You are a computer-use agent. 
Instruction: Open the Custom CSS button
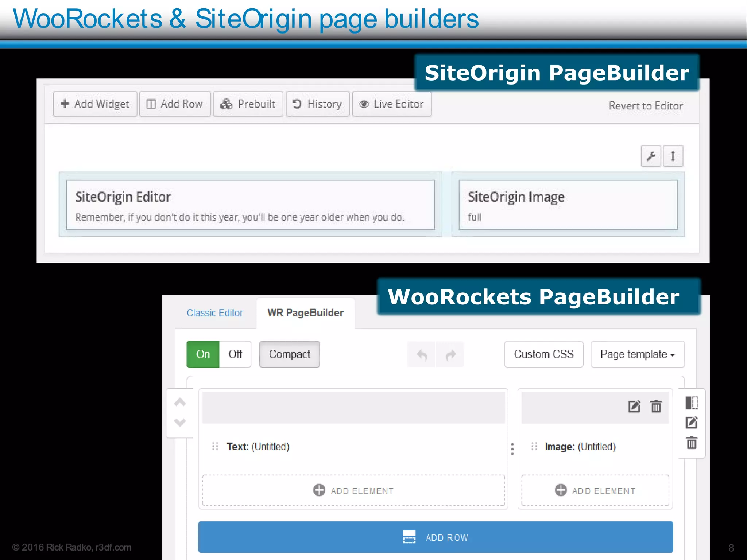(544, 354)
